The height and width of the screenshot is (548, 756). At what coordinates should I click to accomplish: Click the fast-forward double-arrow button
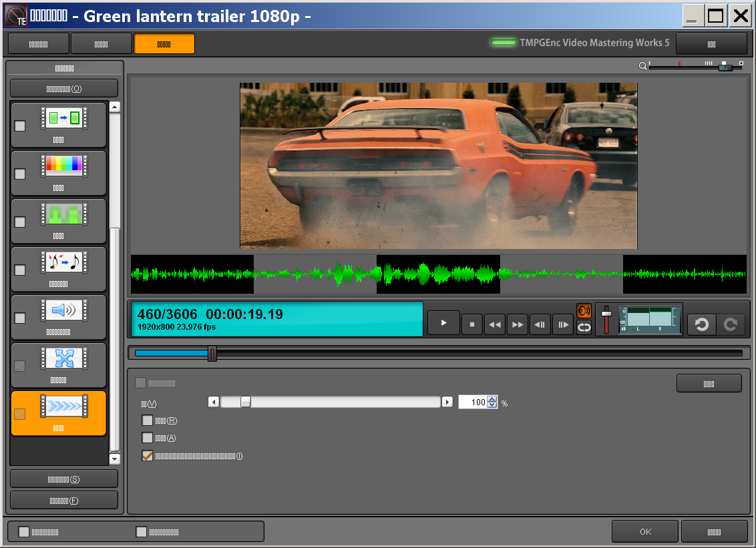click(518, 324)
